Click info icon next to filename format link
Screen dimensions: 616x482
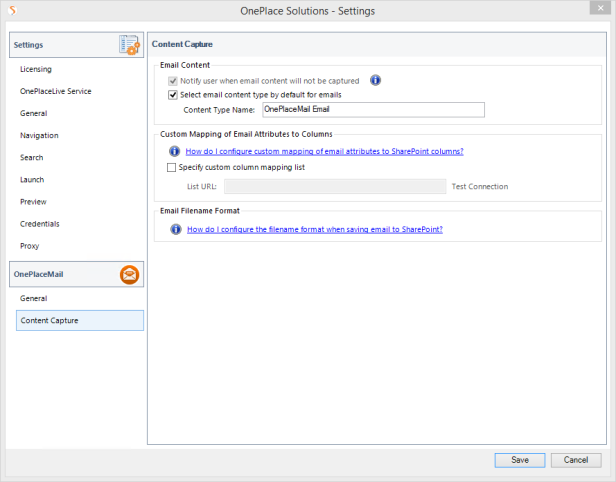tap(173, 229)
